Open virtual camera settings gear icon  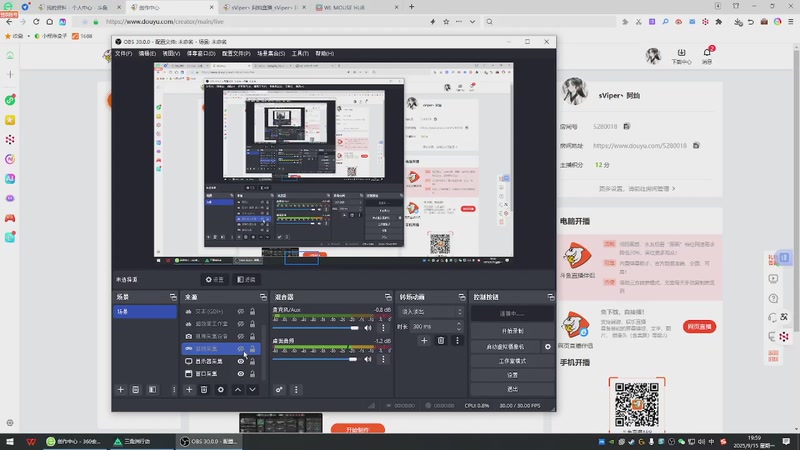click(x=547, y=346)
